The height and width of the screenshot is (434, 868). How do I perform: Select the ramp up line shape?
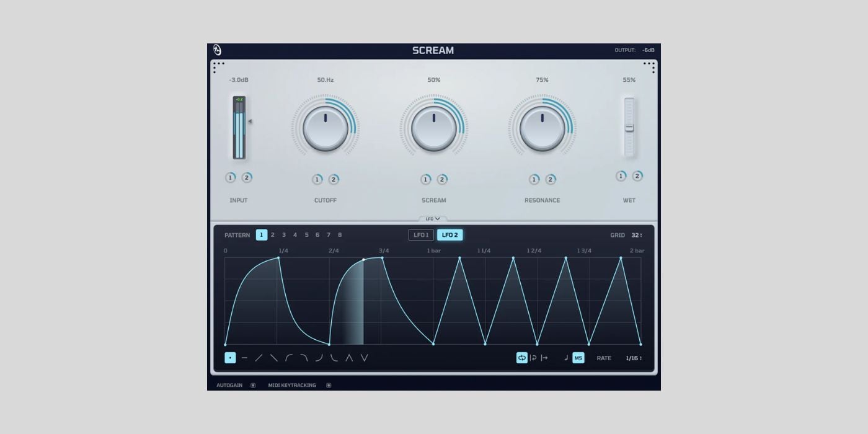[x=259, y=358]
